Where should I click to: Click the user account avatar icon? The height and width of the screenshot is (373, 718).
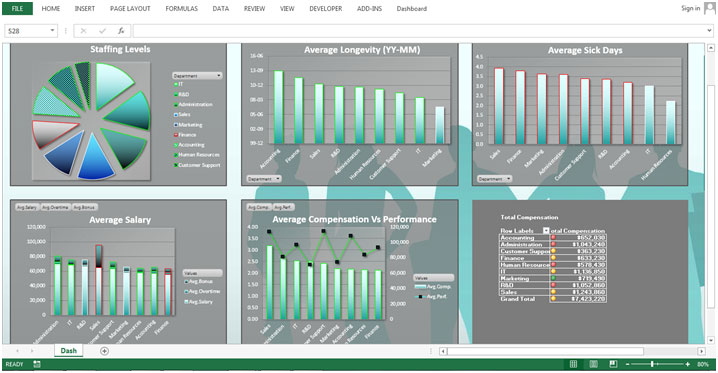click(x=710, y=8)
